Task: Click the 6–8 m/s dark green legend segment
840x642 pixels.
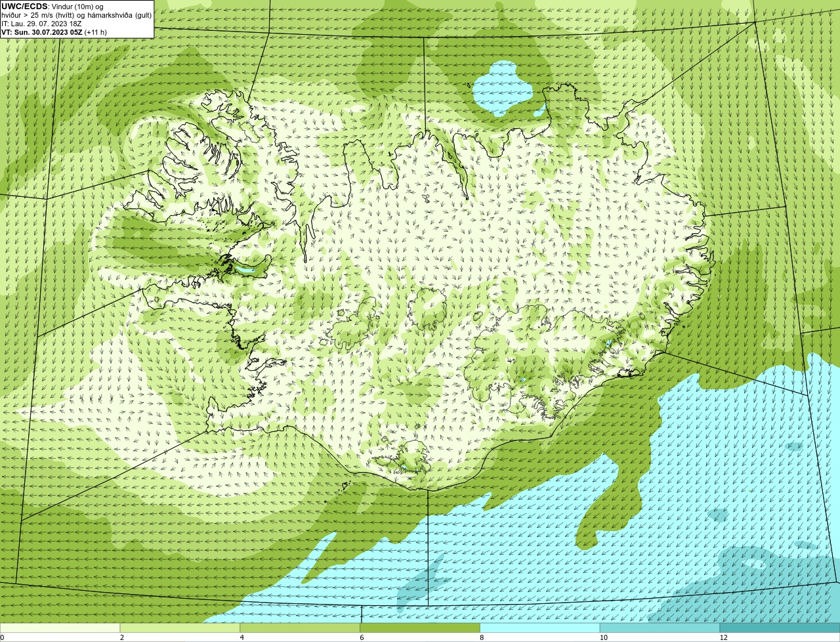Action: click(420, 628)
